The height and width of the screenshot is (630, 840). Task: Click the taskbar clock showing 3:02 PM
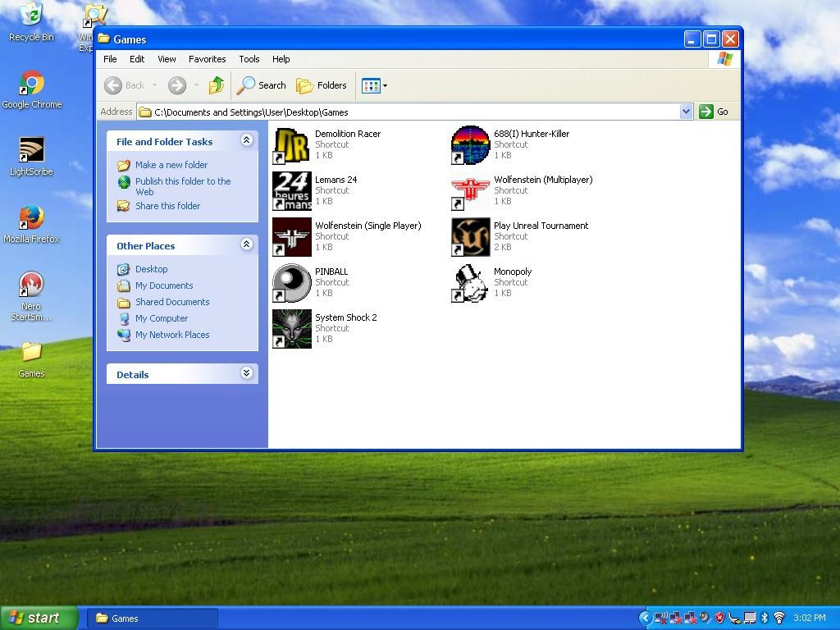pos(810,619)
